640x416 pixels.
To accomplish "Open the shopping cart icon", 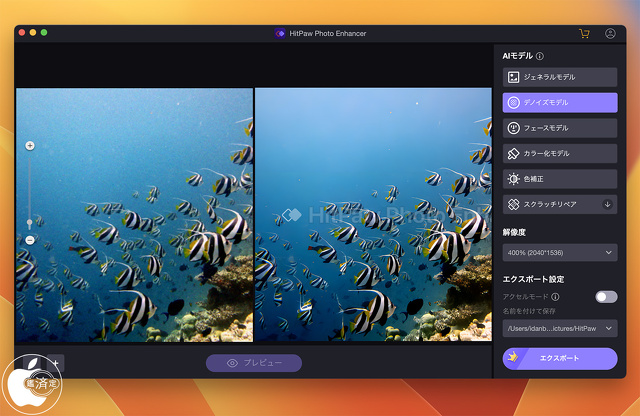I will click(x=584, y=33).
